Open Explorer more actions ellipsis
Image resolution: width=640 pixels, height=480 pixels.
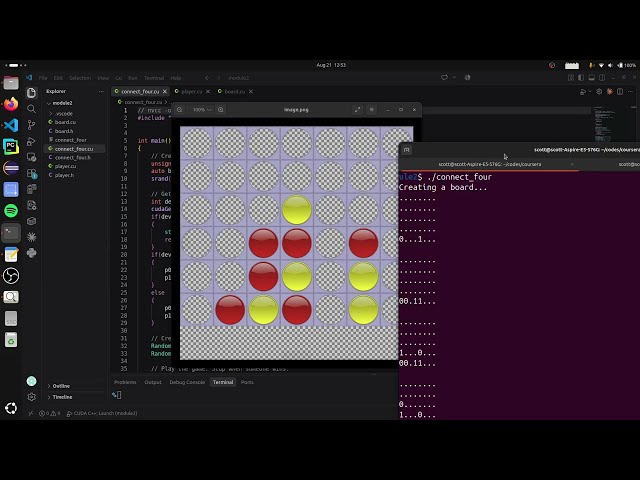pyautogui.click(x=101, y=91)
